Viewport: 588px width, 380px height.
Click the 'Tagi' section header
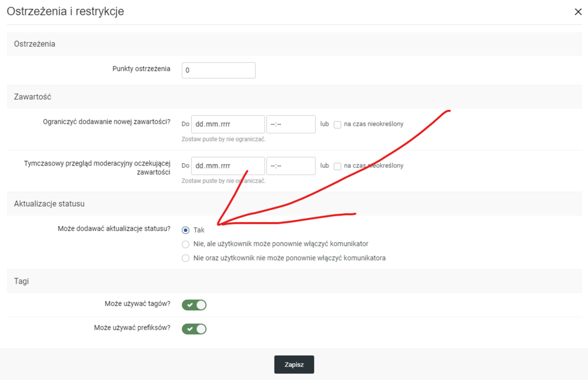click(x=21, y=281)
